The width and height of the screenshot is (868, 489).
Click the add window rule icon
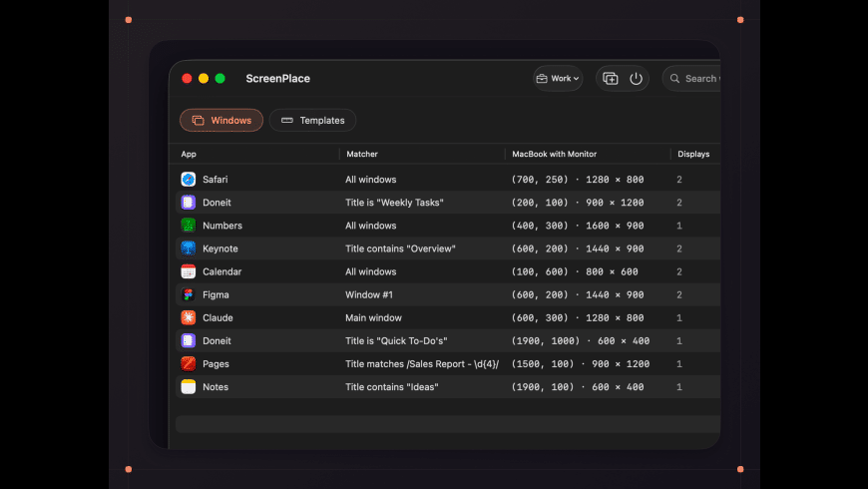(610, 79)
